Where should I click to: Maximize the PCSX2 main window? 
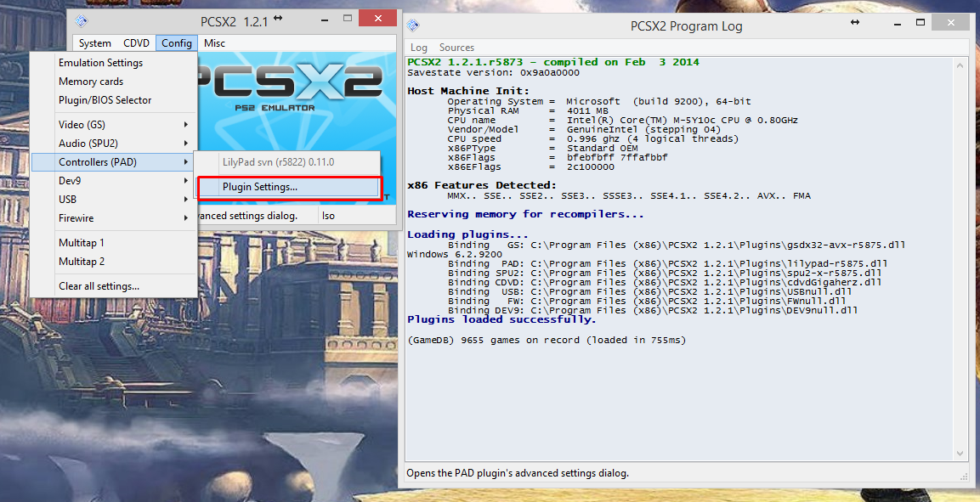tap(349, 19)
